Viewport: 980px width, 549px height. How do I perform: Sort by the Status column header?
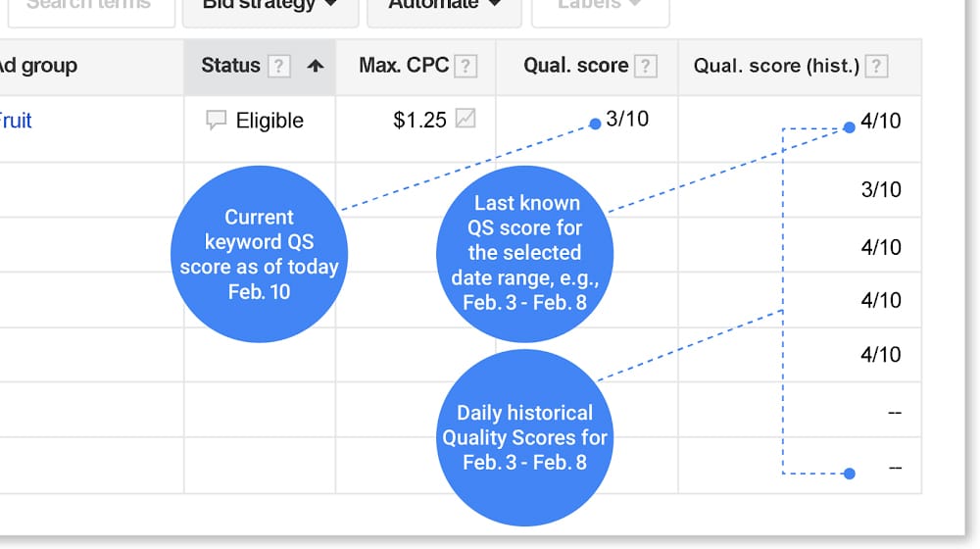click(x=230, y=65)
